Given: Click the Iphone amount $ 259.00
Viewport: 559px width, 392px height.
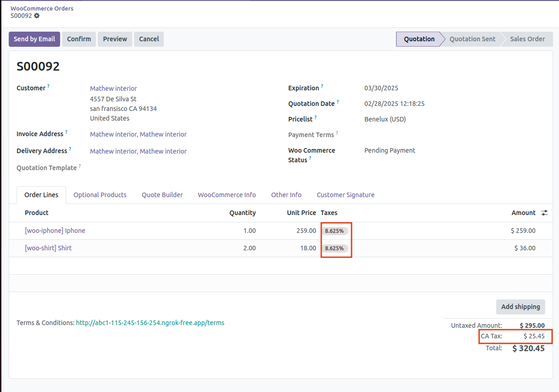Looking at the screenshot, I should 523,231.
